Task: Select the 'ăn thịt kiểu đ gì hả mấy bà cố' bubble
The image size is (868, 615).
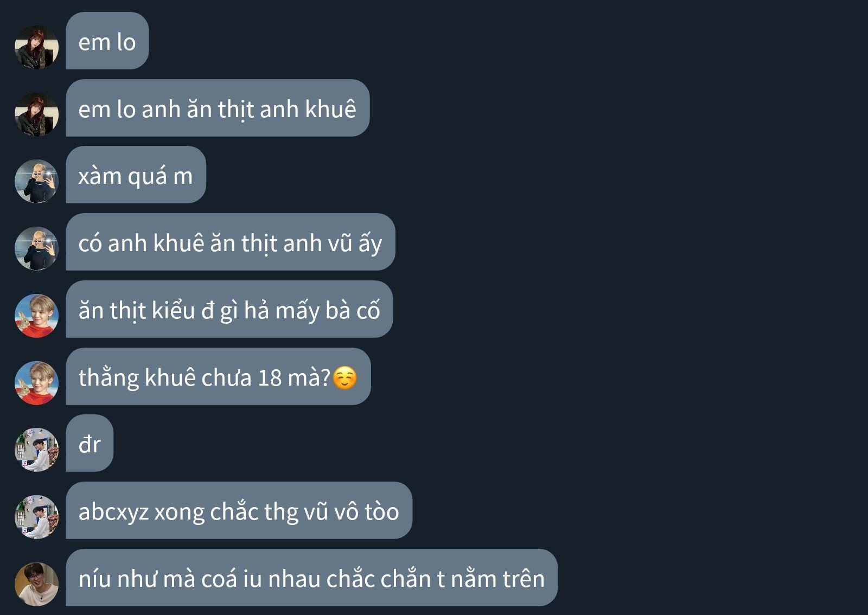Action: click(229, 309)
